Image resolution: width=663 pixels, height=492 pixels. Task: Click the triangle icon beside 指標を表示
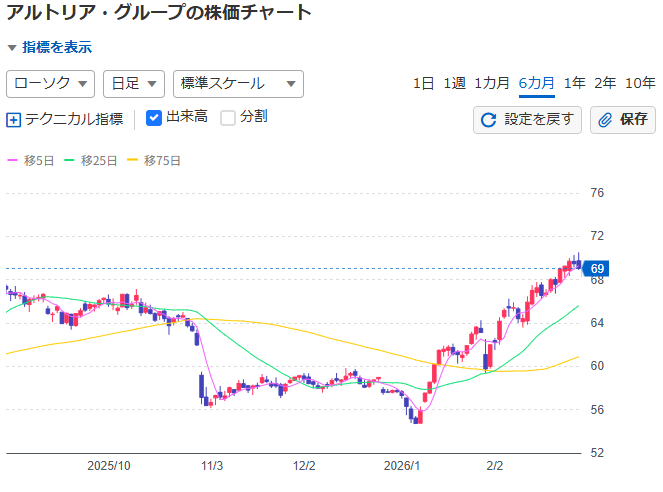[x=12, y=47]
